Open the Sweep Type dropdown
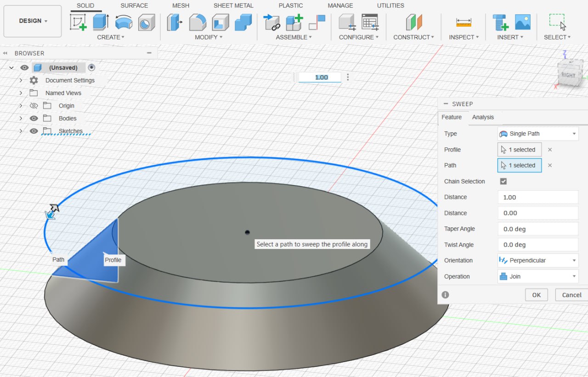 pos(538,134)
